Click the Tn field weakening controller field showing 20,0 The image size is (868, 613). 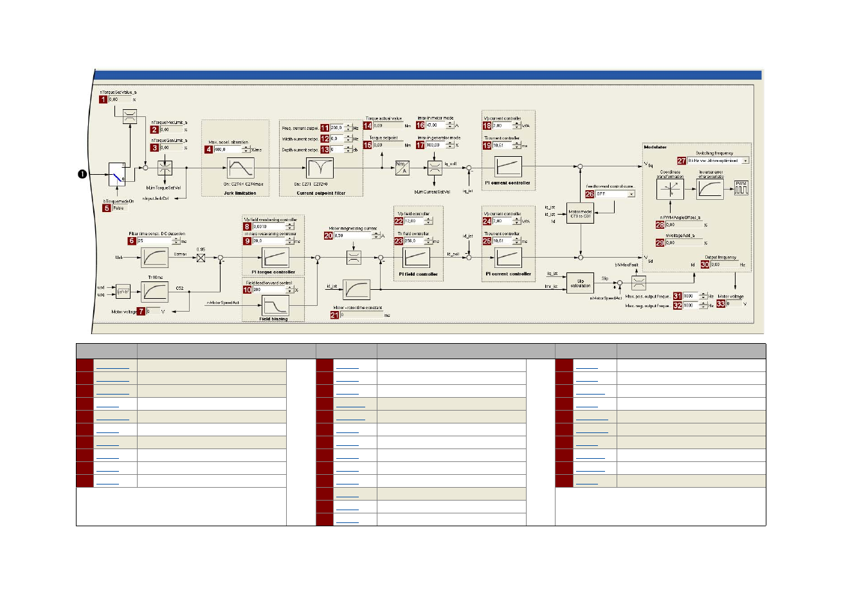tap(269, 241)
